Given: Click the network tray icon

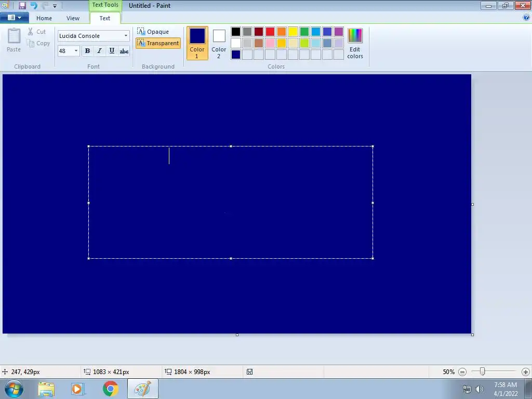Looking at the screenshot, I should point(467,389).
